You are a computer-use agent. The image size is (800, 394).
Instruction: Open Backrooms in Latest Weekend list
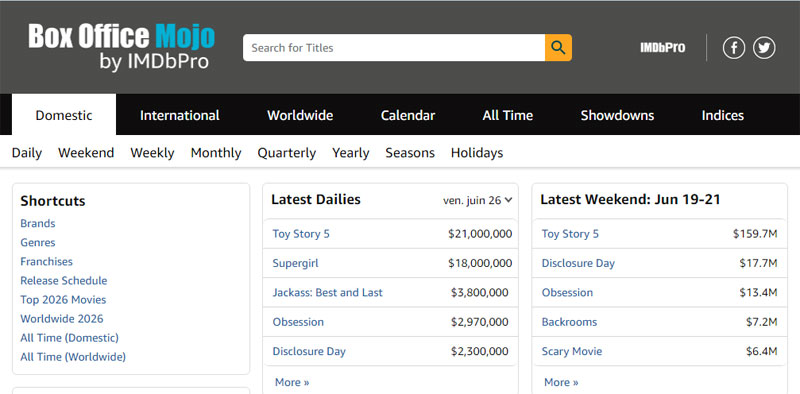click(569, 322)
